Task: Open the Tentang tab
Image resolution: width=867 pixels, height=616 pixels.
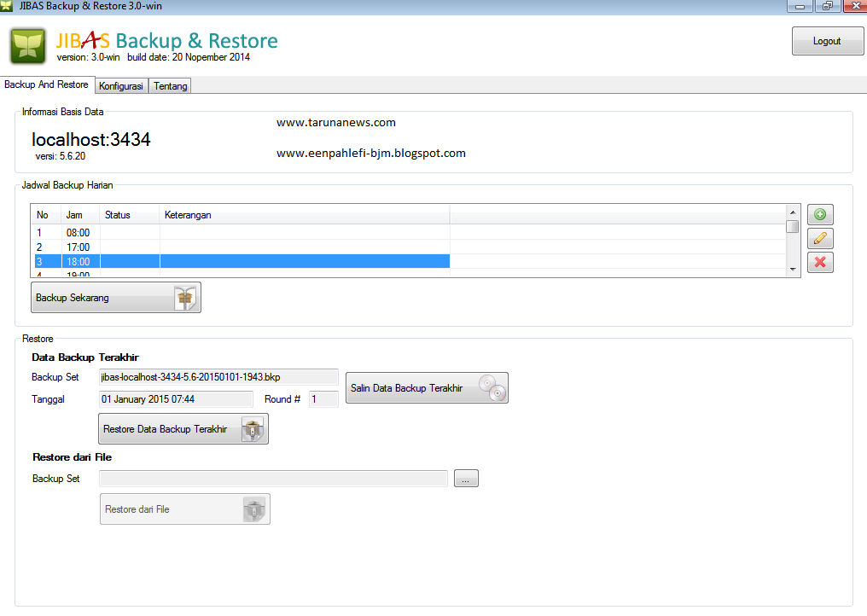Action: click(x=169, y=85)
